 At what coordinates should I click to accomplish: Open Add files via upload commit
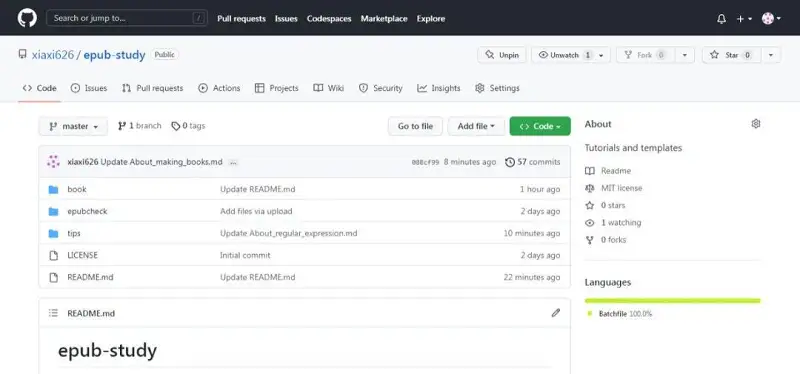(x=256, y=211)
